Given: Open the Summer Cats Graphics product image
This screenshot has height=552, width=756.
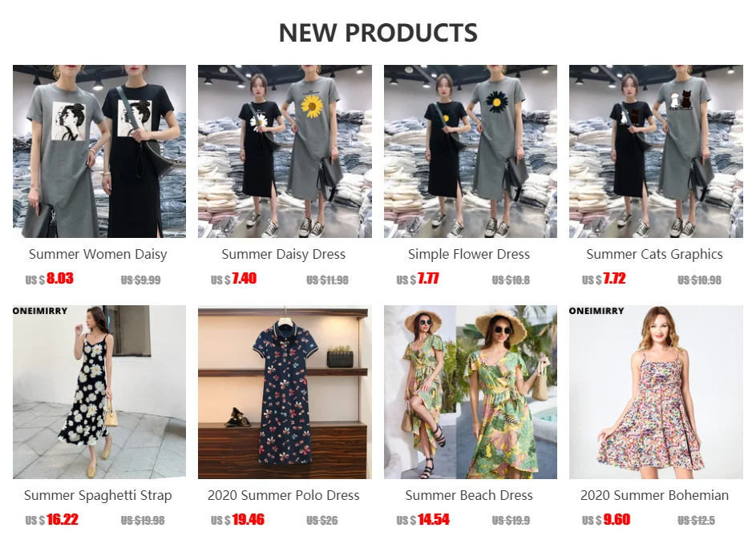Looking at the screenshot, I should 656,151.
